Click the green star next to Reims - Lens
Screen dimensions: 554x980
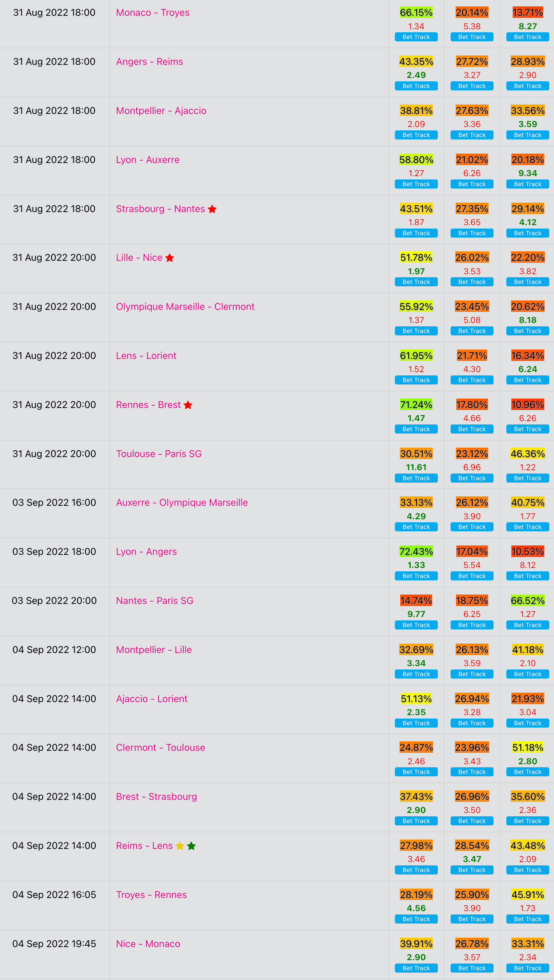(191, 846)
